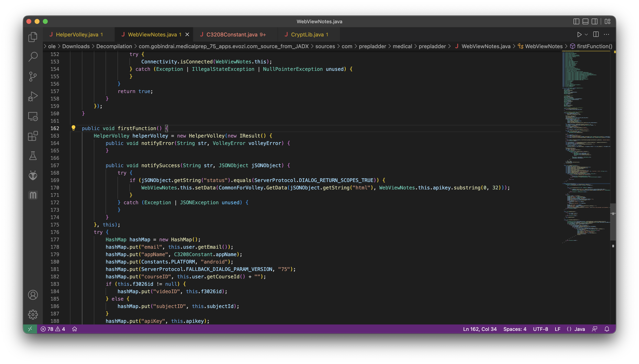Click DIALOG_RETURN_SCOPES_TRUE on line 169
The image size is (639, 364).
click(336, 180)
